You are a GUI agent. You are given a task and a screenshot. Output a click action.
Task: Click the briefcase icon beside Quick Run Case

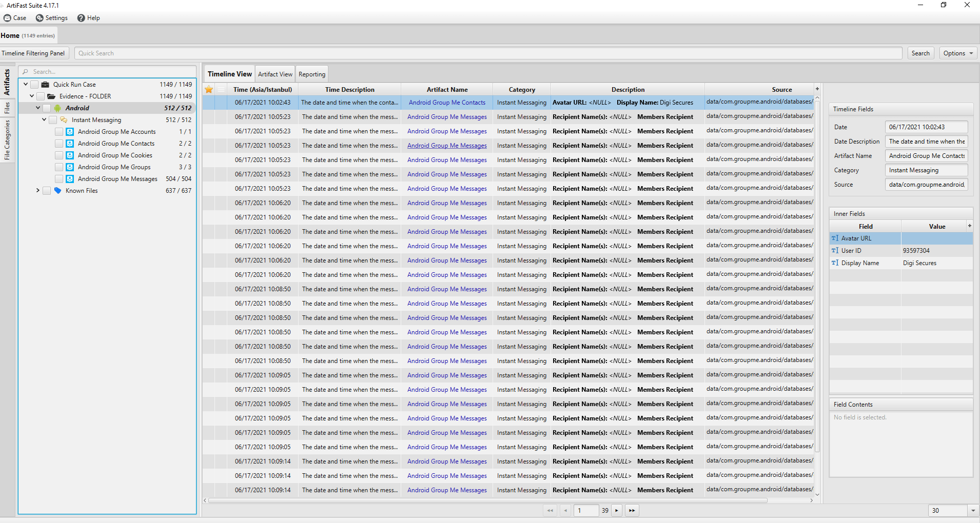(x=46, y=85)
